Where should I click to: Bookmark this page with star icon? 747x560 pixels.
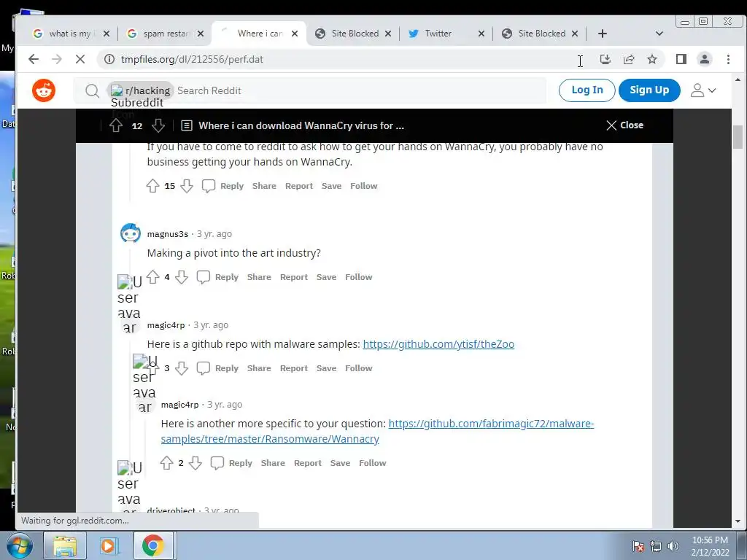pos(652,59)
